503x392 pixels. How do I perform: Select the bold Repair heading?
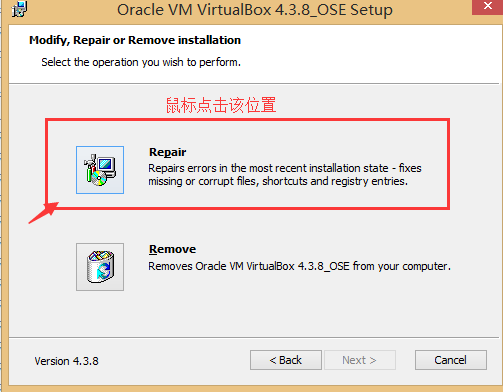point(167,152)
